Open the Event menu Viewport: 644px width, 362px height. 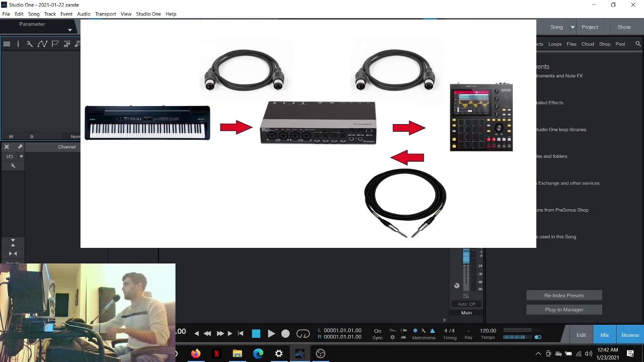[66, 14]
